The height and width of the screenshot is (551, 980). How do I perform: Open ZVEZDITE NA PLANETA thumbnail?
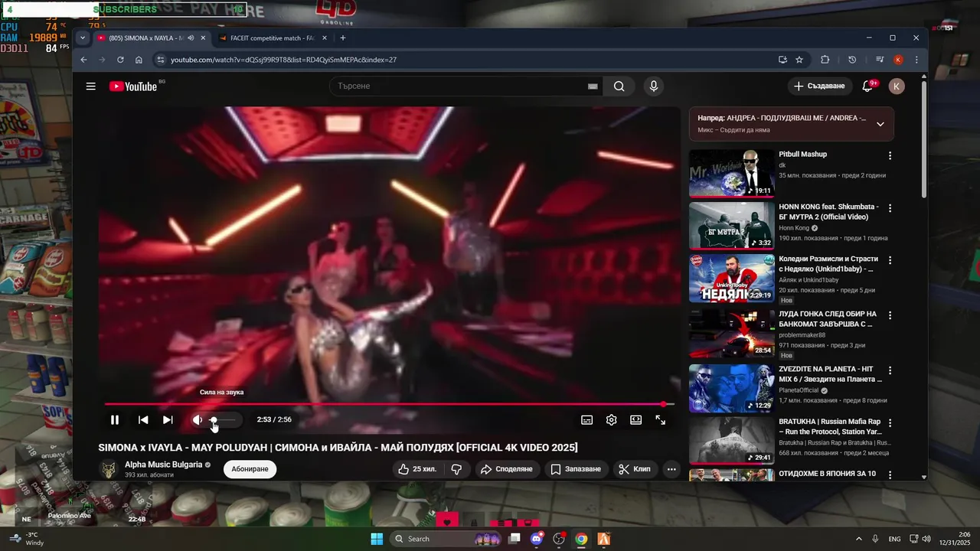732,388
